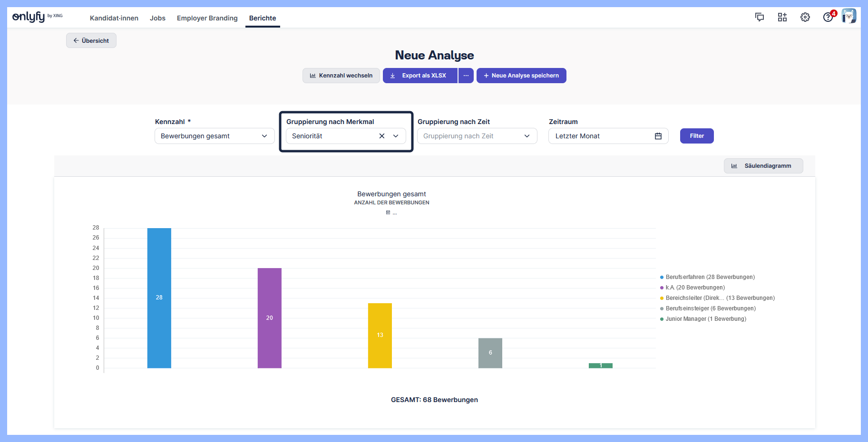Viewport: 868px width, 442px height.
Task: Toggle Junior Manager series in legend
Action: coord(705,319)
